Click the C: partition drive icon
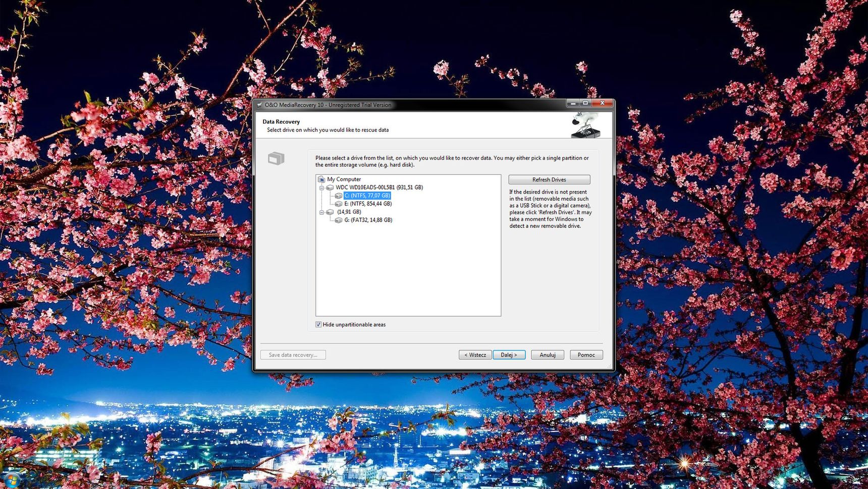Image resolution: width=868 pixels, height=489 pixels. pos(339,195)
